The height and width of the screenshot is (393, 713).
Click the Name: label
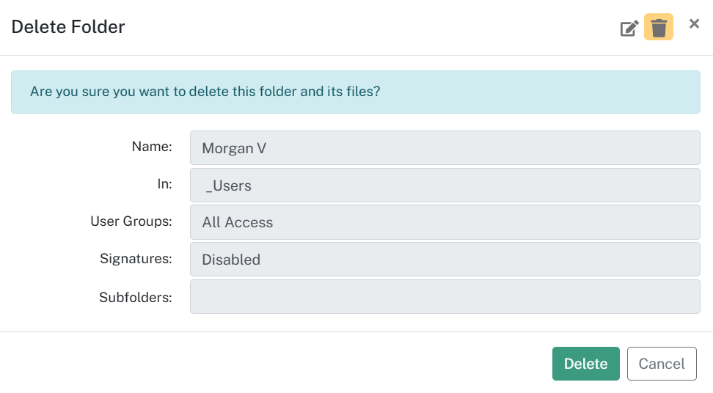point(152,146)
